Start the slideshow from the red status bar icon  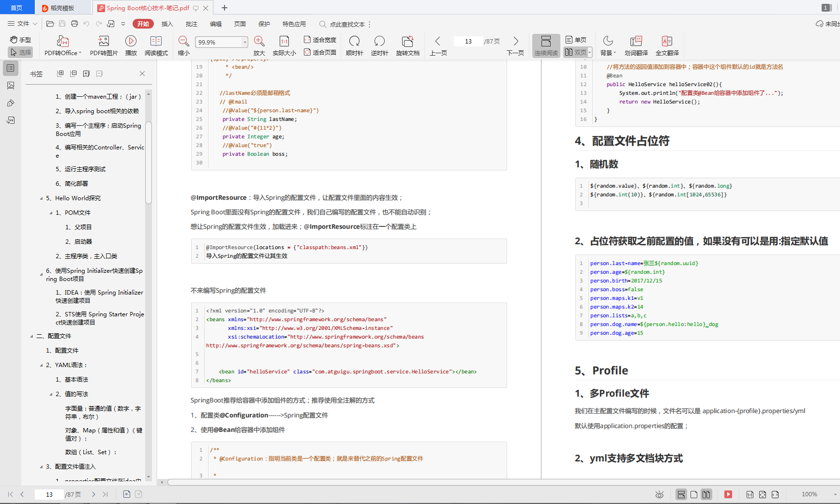pyautogui.click(x=728, y=494)
